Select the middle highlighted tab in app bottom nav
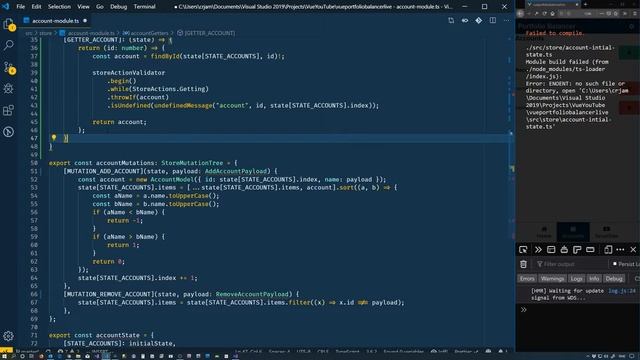The image size is (640, 360). (x=573, y=232)
